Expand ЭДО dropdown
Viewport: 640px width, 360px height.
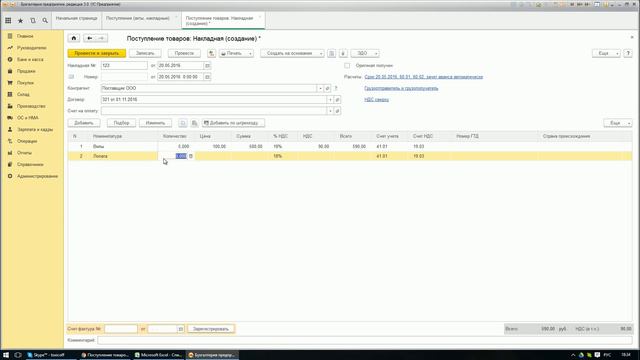[x=376, y=53]
